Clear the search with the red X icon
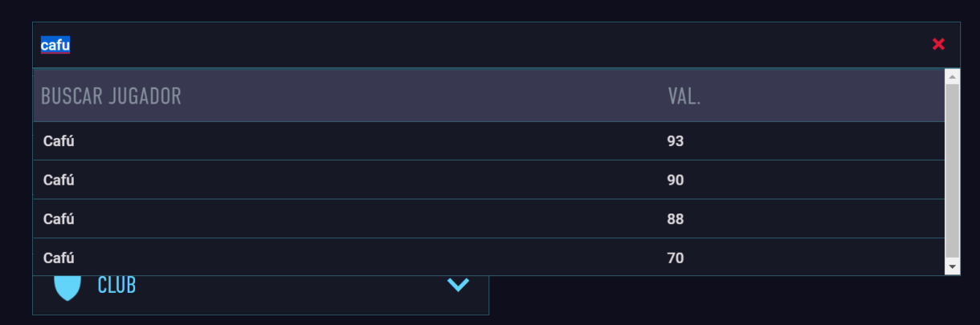This screenshot has width=980, height=325. coord(938,44)
